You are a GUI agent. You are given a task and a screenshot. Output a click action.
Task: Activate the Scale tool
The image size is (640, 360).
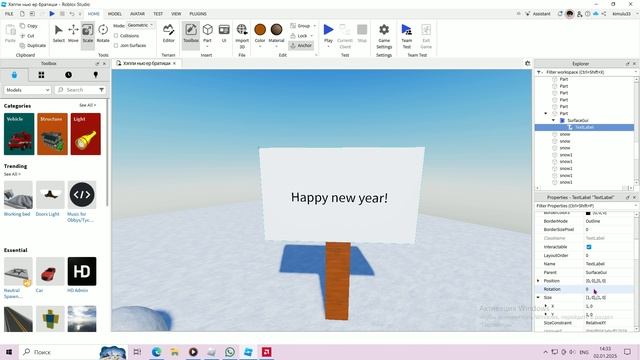pos(88,33)
